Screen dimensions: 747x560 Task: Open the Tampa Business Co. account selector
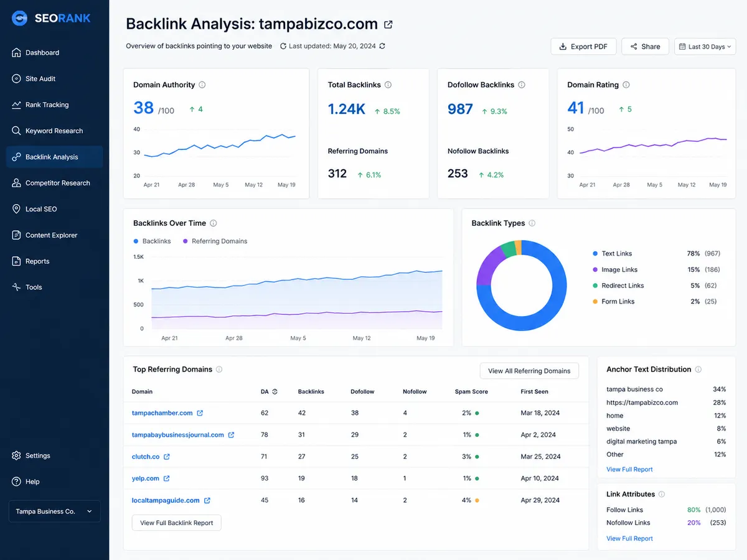point(54,511)
